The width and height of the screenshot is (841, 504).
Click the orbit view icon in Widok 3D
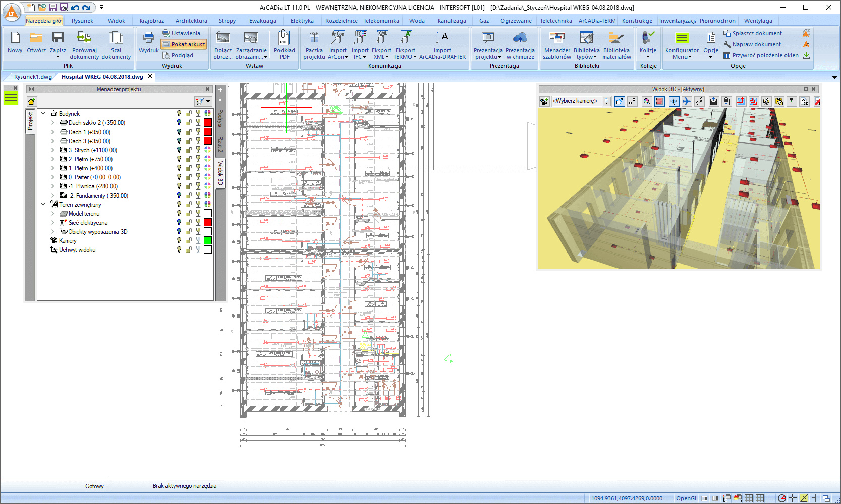pos(674,101)
